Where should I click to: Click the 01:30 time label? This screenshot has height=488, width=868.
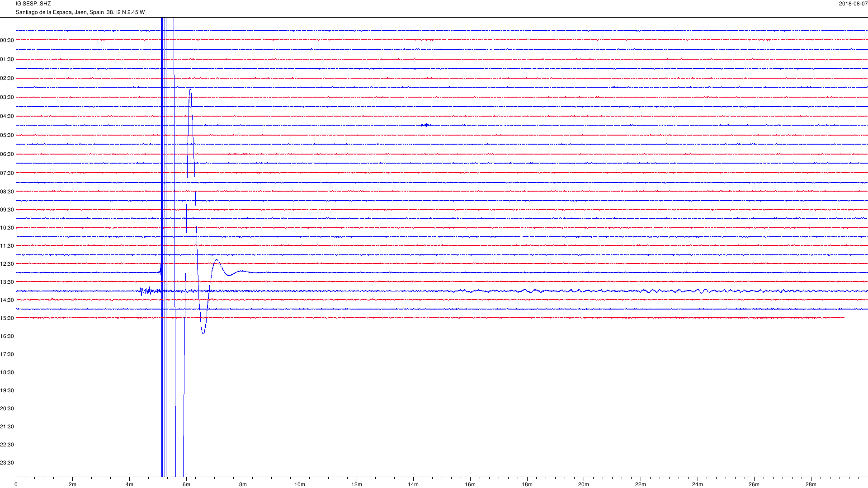(7, 59)
